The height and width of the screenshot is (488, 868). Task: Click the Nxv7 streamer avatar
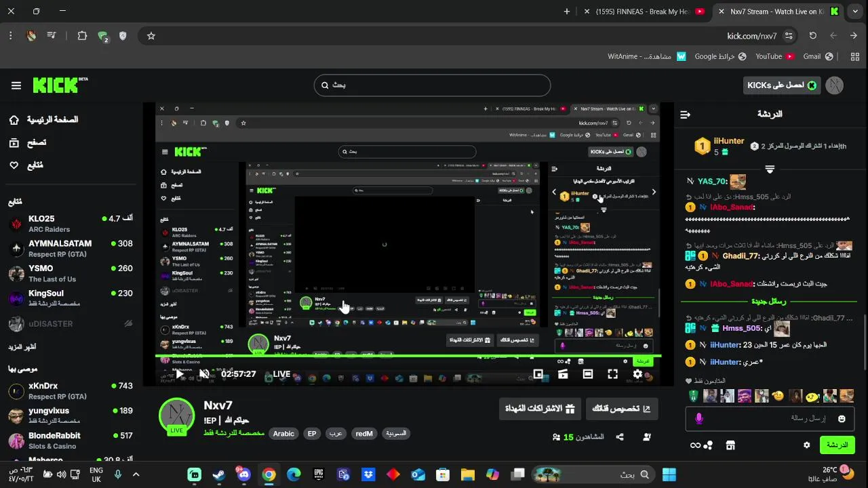177,416
